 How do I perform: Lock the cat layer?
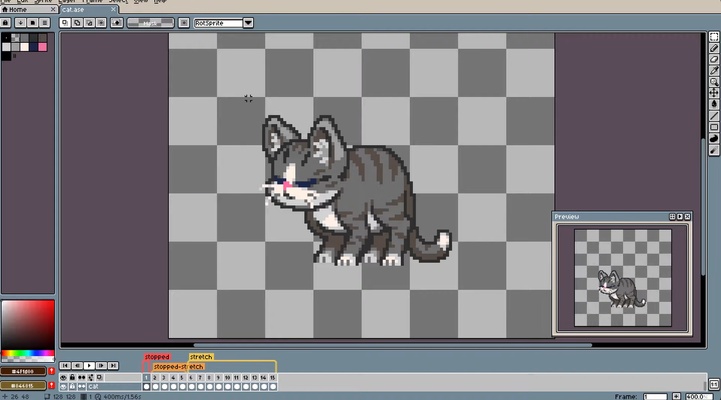click(x=72, y=387)
